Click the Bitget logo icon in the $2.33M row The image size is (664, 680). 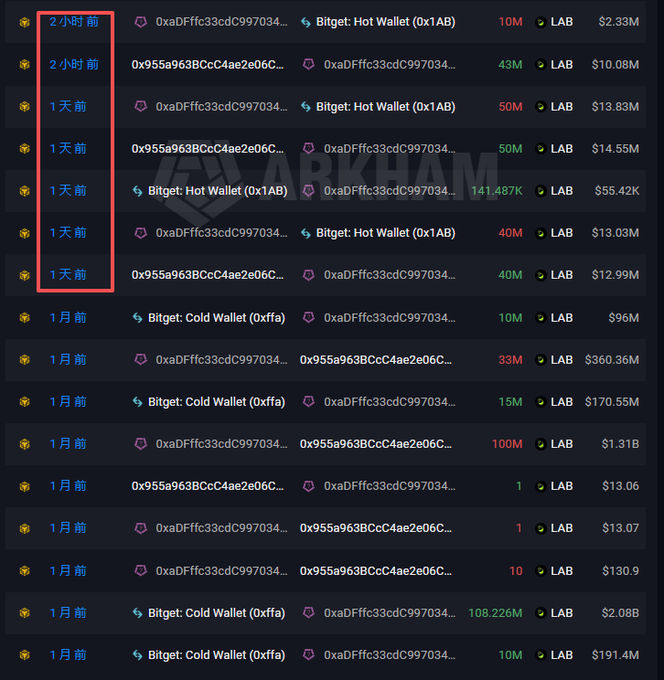(306, 22)
